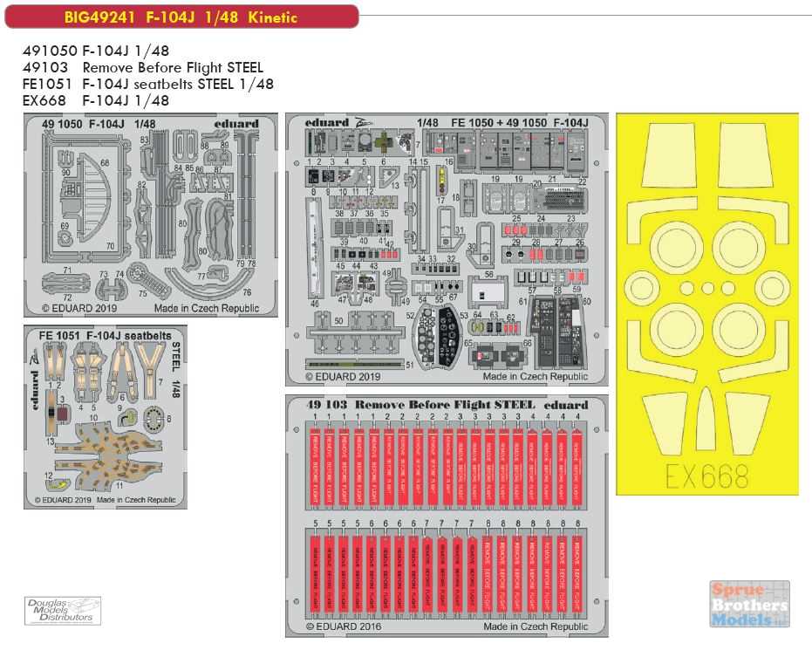Click the eduard logo on the Remove Before Flight fret

566,405
